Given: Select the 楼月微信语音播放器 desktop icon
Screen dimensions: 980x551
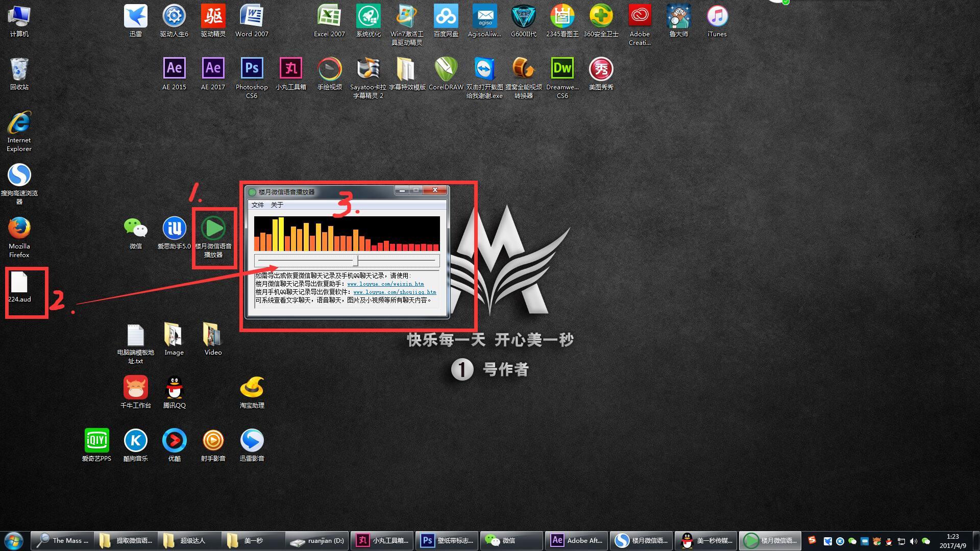Looking at the screenshot, I should [213, 237].
